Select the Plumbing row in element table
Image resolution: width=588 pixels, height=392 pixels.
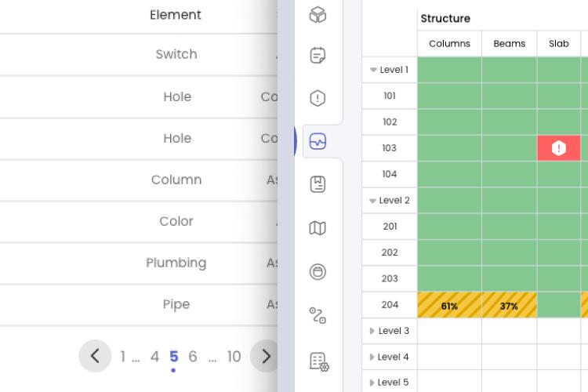(176, 263)
